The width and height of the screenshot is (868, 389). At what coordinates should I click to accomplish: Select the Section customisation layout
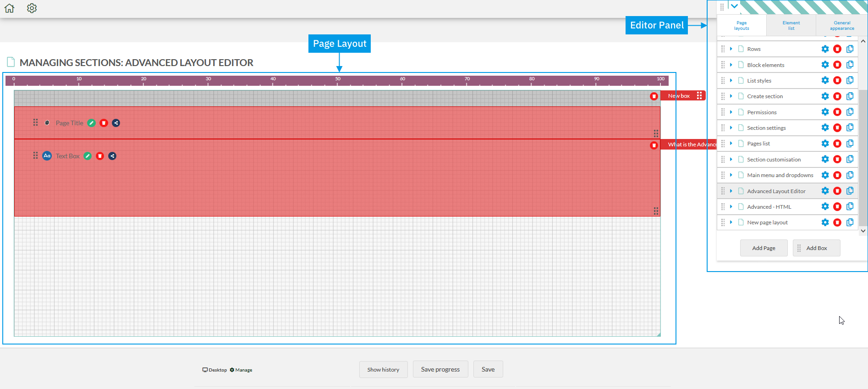tap(774, 160)
